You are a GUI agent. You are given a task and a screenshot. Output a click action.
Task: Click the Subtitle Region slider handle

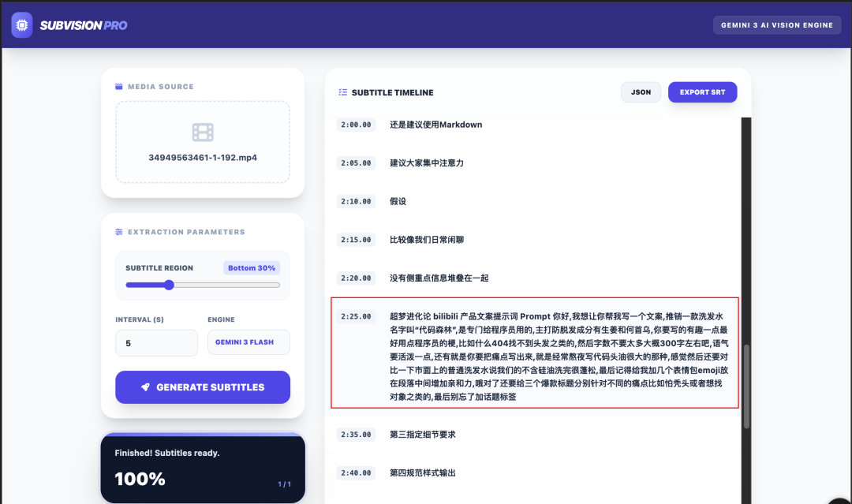(x=168, y=286)
